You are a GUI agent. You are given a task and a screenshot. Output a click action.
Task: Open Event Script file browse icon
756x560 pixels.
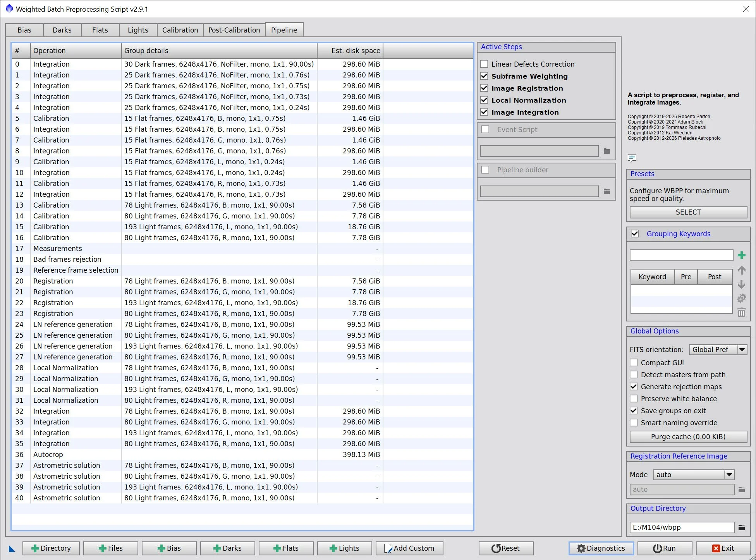click(607, 151)
